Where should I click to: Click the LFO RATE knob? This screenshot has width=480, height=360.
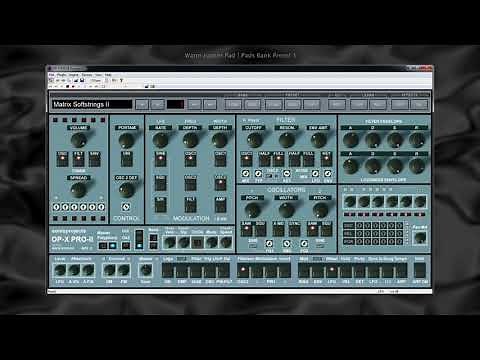(160, 140)
